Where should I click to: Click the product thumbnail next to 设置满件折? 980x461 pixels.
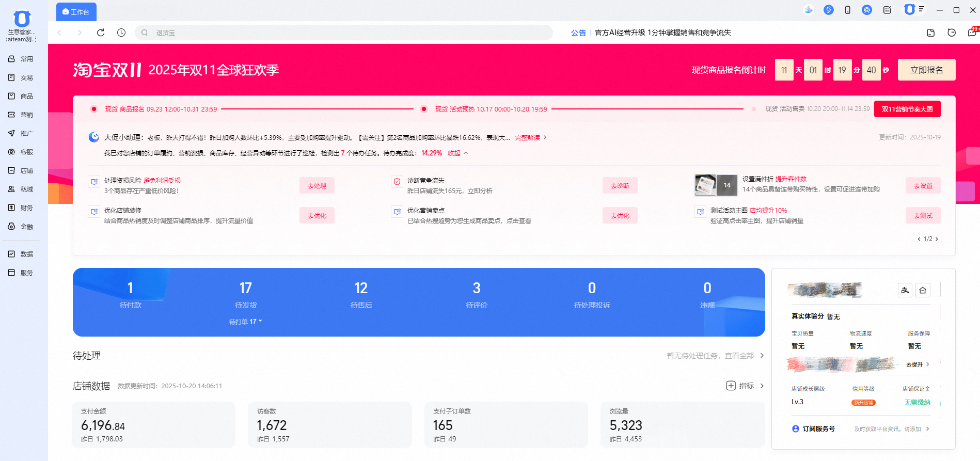pyautogui.click(x=705, y=185)
